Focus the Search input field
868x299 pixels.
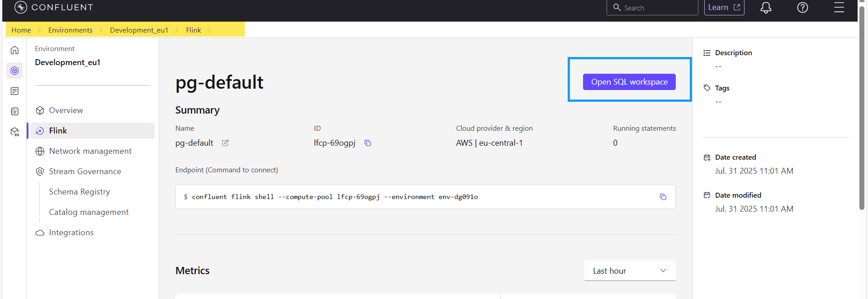(x=652, y=8)
